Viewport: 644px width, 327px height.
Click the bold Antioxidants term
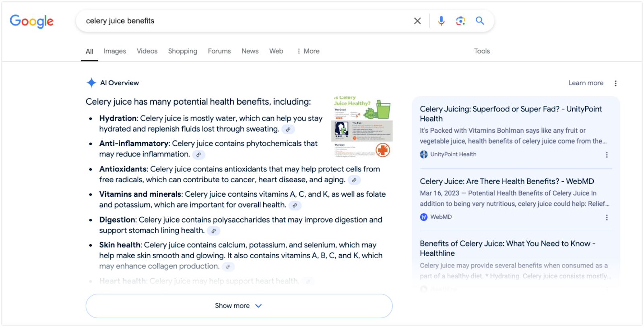click(123, 169)
